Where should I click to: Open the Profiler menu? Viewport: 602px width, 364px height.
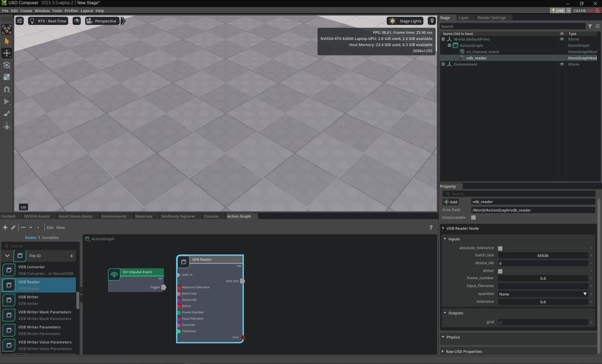click(x=71, y=11)
